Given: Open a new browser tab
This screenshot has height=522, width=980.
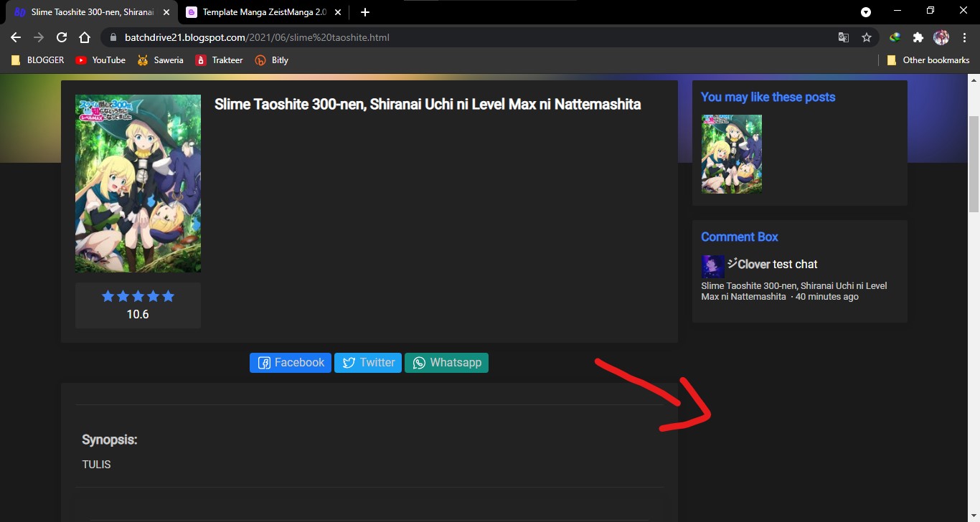Looking at the screenshot, I should 365,12.
